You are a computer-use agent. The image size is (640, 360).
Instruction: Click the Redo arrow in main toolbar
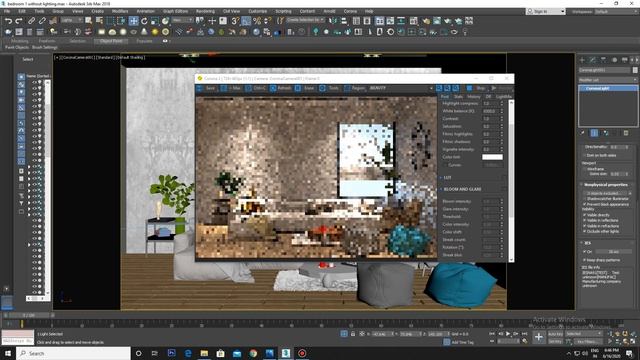tap(19, 20)
